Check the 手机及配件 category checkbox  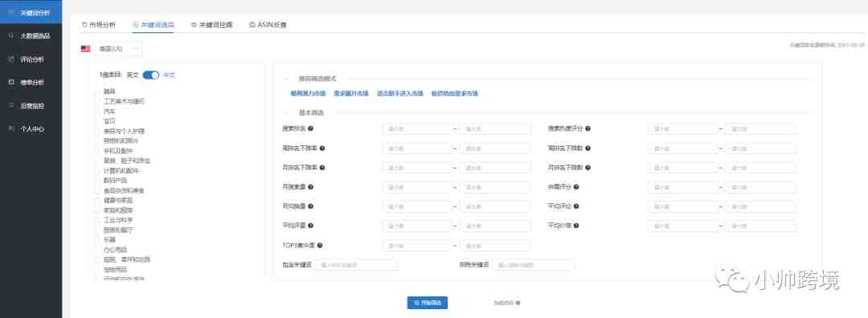click(97, 150)
